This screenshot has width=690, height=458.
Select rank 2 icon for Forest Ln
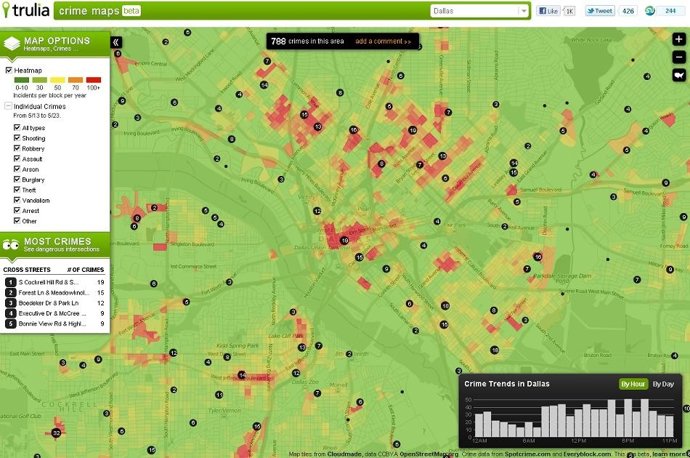tap(11, 293)
